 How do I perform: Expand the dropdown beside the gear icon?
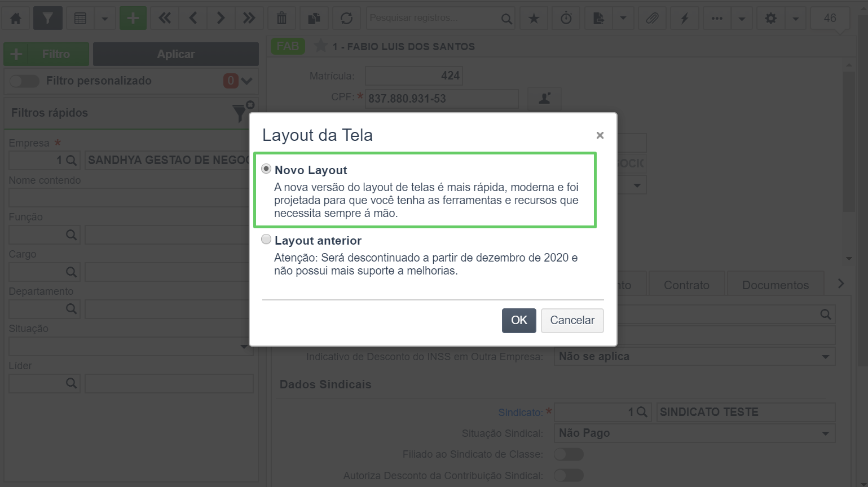click(795, 18)
